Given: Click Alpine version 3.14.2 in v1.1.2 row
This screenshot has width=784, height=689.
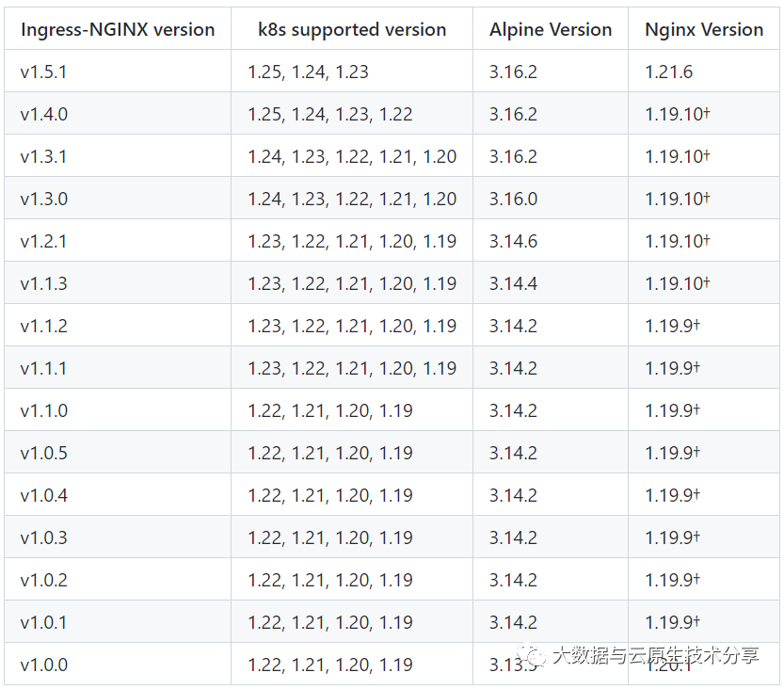Looking at the screenshot, I should [551, 325].
